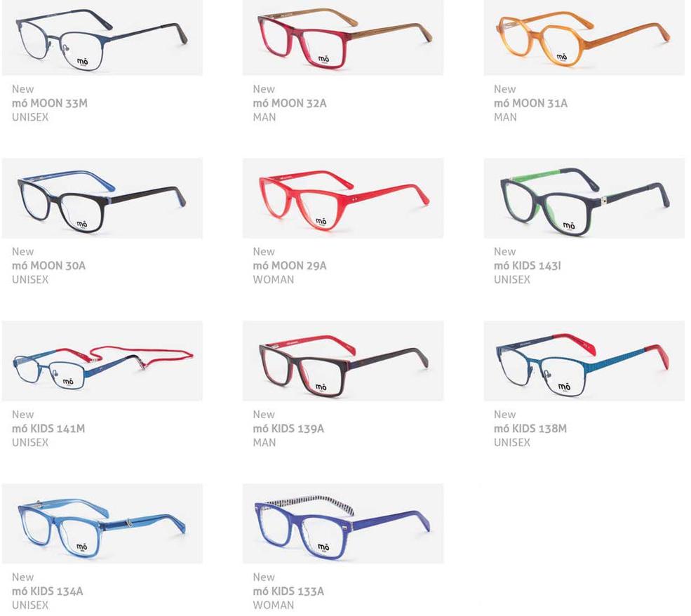Open the mó MOON 30A product photo
The image size is (691, 616).
coord(102,199)
